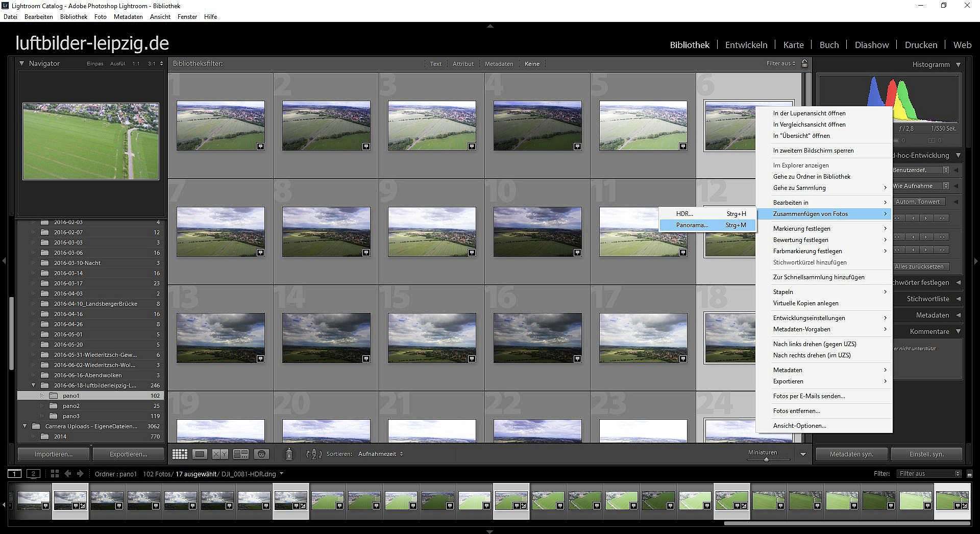Image resolution: width=980 pixels, height=534 pixels.
Task: Select Virtuelle Kopien anlegen menu item
Action: click(824, 303)
